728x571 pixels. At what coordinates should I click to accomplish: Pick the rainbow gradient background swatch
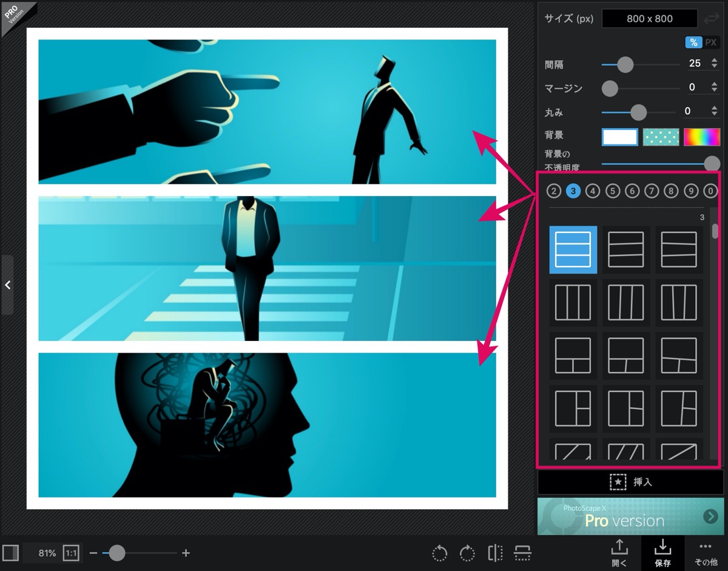tap(702, 137)
